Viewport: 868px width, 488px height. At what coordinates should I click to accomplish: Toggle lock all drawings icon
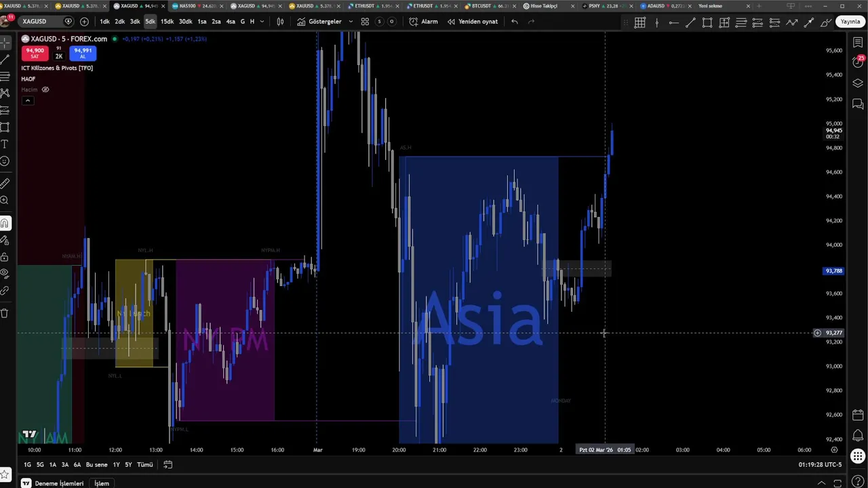(5, 257)
